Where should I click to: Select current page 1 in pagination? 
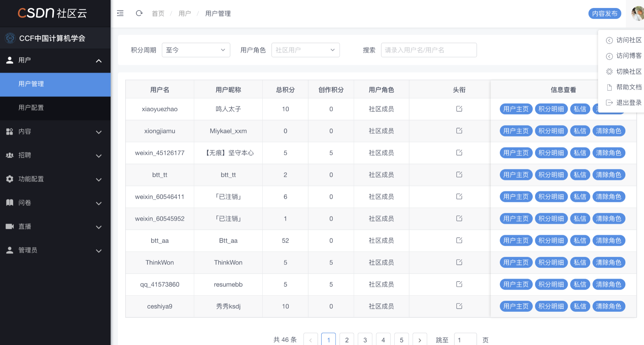click(x=328, y=340)
